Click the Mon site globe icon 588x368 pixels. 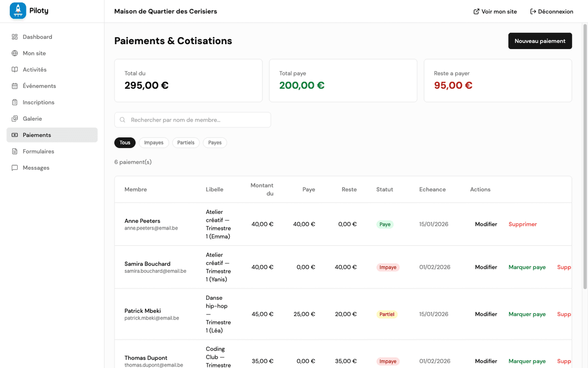coord(16,53)
